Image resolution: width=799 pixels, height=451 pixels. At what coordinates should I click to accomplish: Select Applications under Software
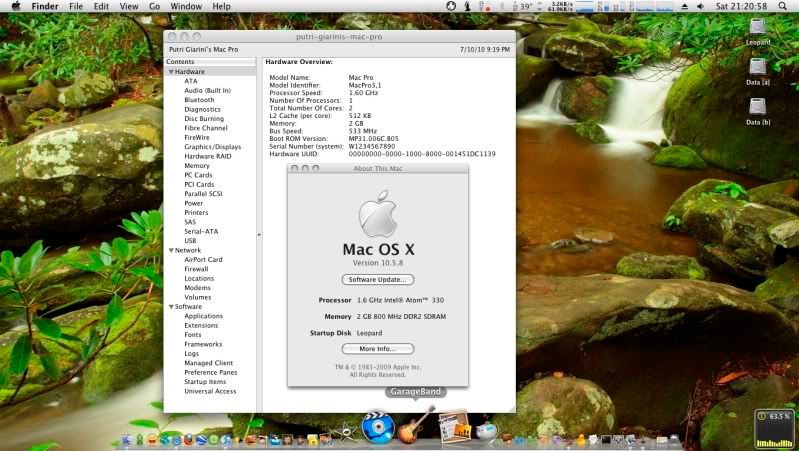tap(203, 316)
